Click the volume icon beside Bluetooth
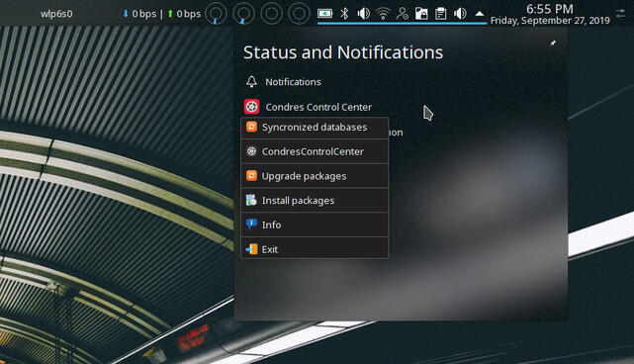This screenshot has width=634, height=364. (x=364, y=14)
